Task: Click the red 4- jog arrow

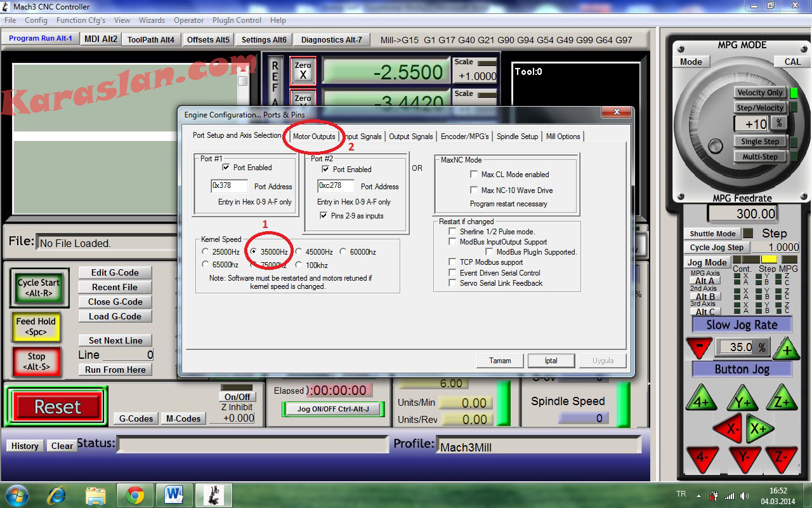Action: tap(702, 458)
